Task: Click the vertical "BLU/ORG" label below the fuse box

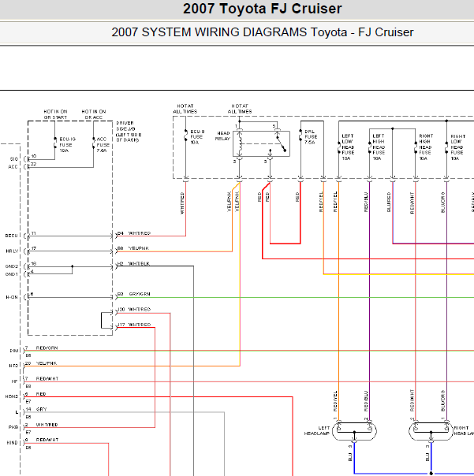Action: click(442, 203)
